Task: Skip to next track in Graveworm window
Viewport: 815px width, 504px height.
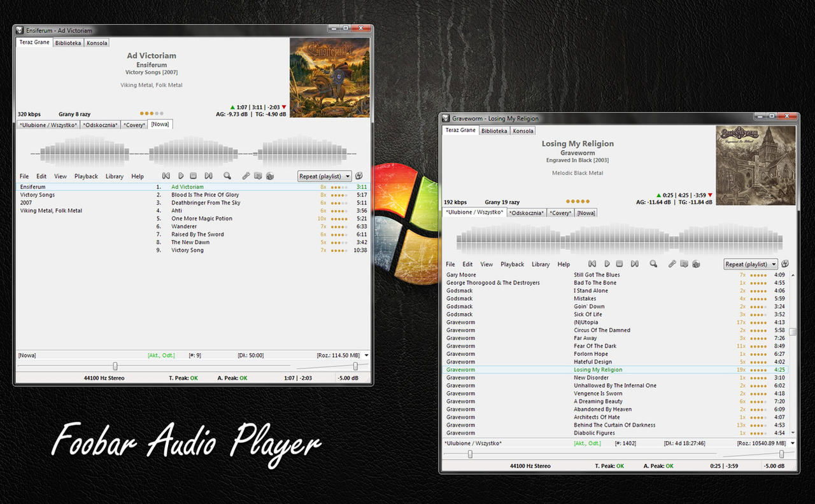Action: [x=635, y=264]
